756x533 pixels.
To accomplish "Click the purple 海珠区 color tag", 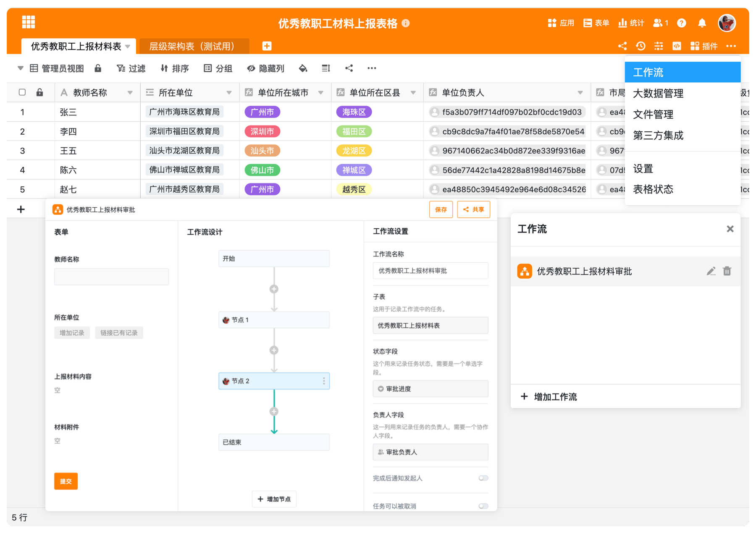I will click(354, 112).
